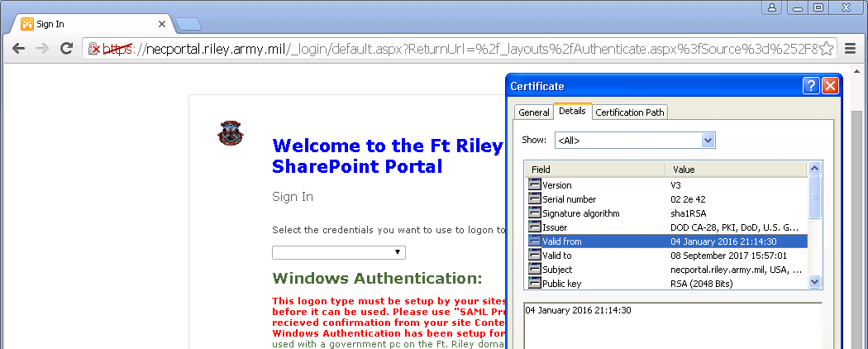Click the RSA (2048 Bits) value
The width and height of the screenshot is (868, 349).
701,284
